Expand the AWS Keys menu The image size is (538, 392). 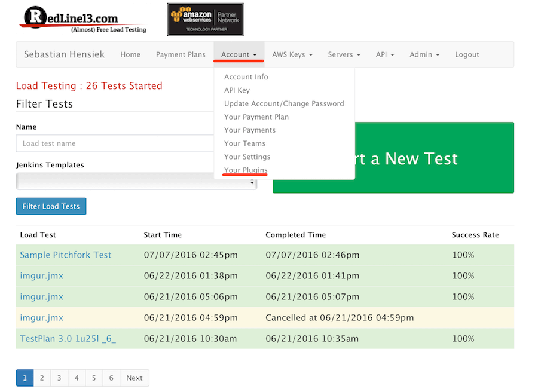coord(292,54)
